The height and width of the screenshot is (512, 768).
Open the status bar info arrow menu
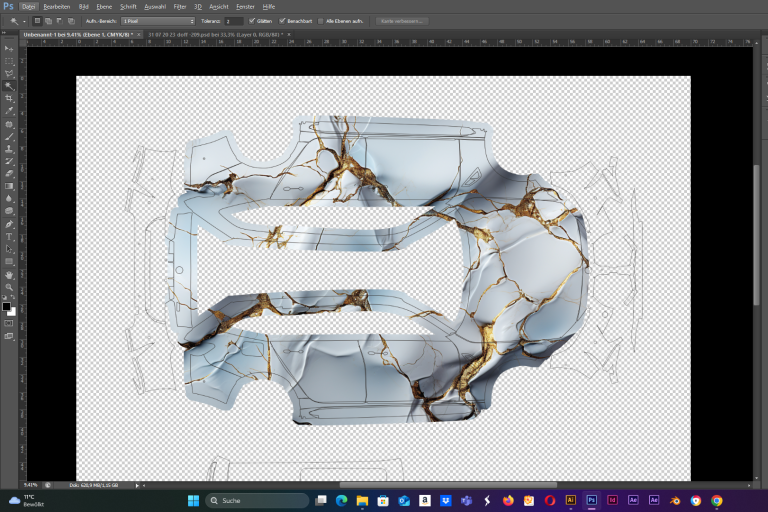tap(137, 486)
